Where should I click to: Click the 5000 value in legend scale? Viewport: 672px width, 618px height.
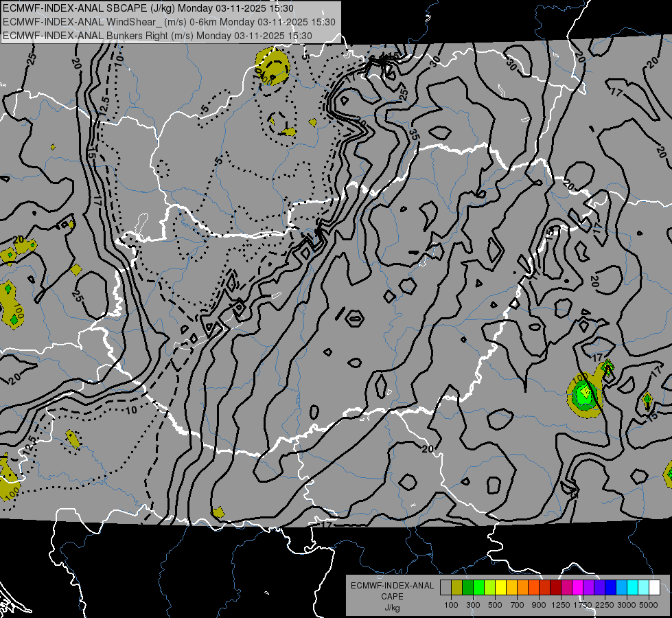[x=649, y=605]
